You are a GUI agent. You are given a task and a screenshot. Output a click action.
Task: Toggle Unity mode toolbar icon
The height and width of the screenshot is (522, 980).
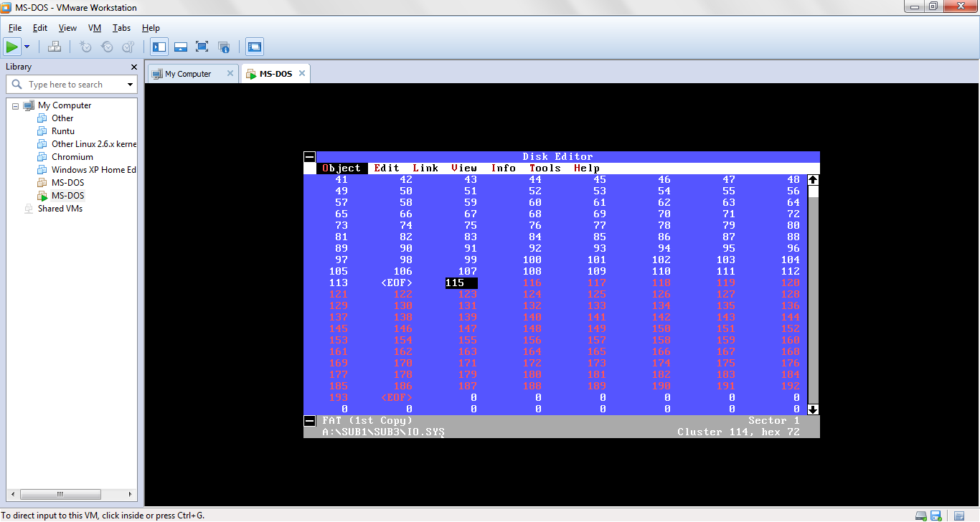[224, 47]
